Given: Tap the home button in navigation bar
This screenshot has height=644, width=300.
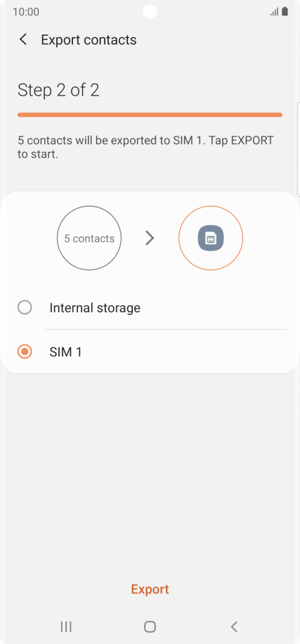Looking at the screenshot, I should tap(150, 626).
